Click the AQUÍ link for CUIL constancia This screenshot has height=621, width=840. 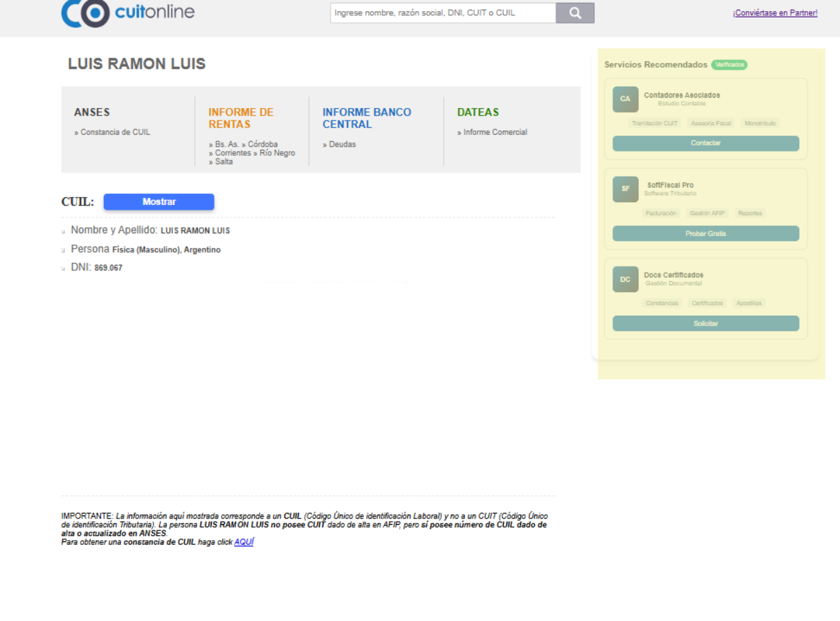click(244, 542)
